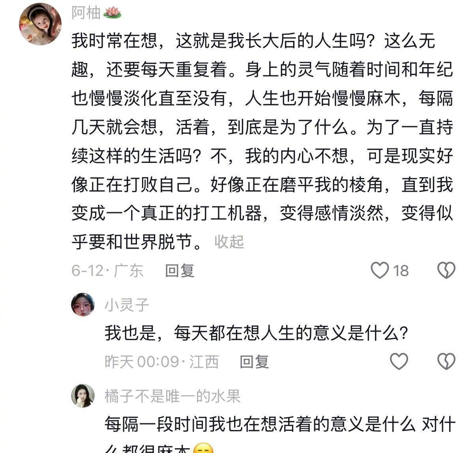The image size is (476, 453).
Task: Collapse the long comment via 收起
Action: point(229,242)
